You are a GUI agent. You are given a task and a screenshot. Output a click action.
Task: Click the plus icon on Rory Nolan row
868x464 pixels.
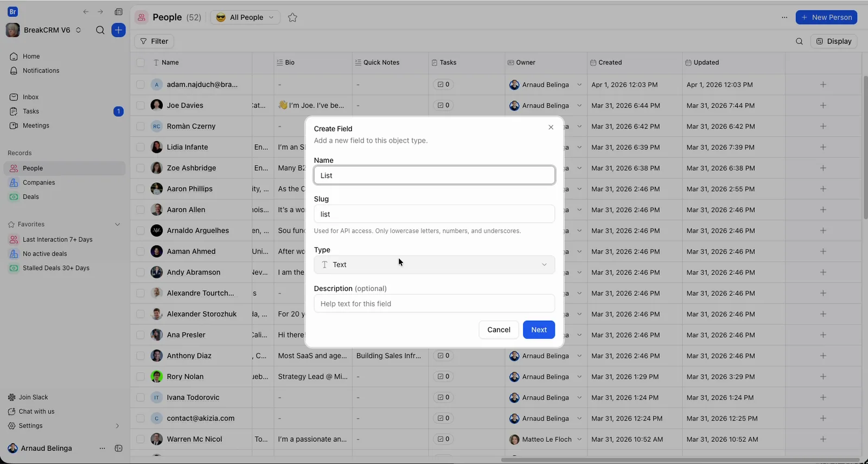point(823,377)
